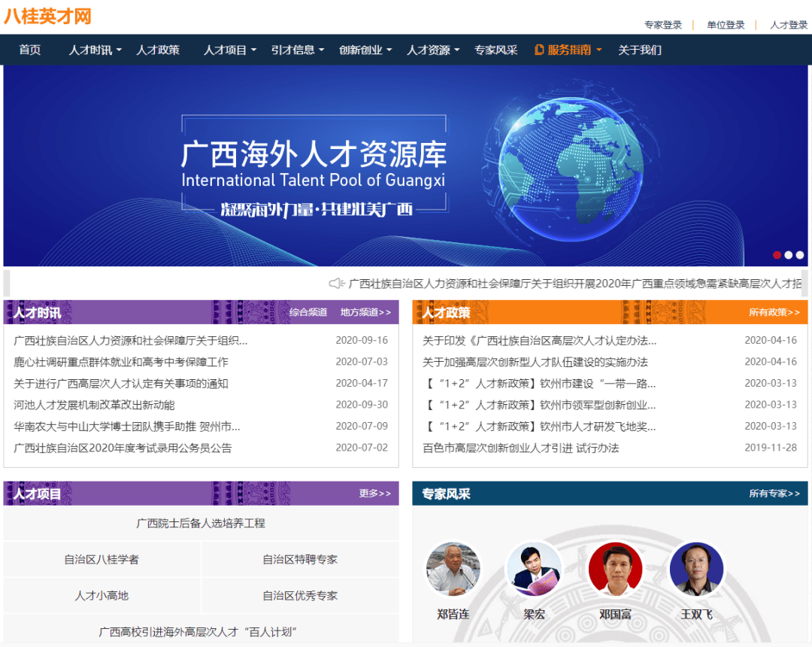The width and height of the screenshot is (812, 647).
Task: Open news 广西壮族自治区人力资源和社会保障厅关于组织...
Action: 131,340
